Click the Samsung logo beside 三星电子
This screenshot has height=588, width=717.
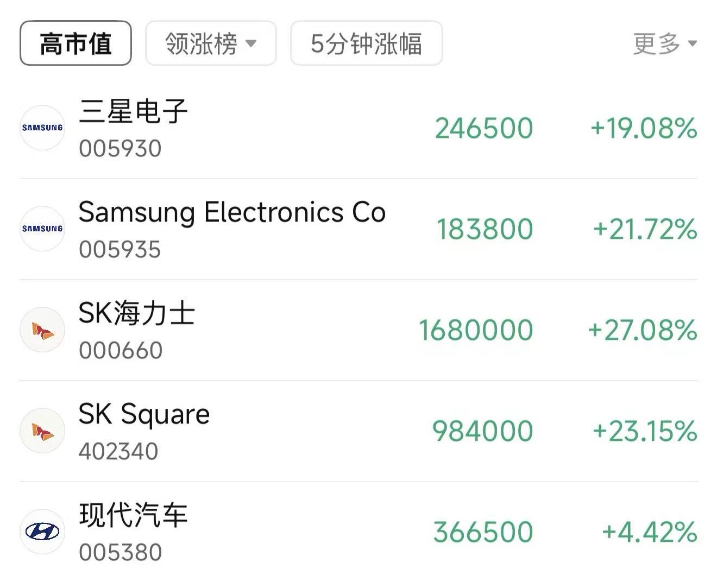pyautogui.click(x=42, y=128)
